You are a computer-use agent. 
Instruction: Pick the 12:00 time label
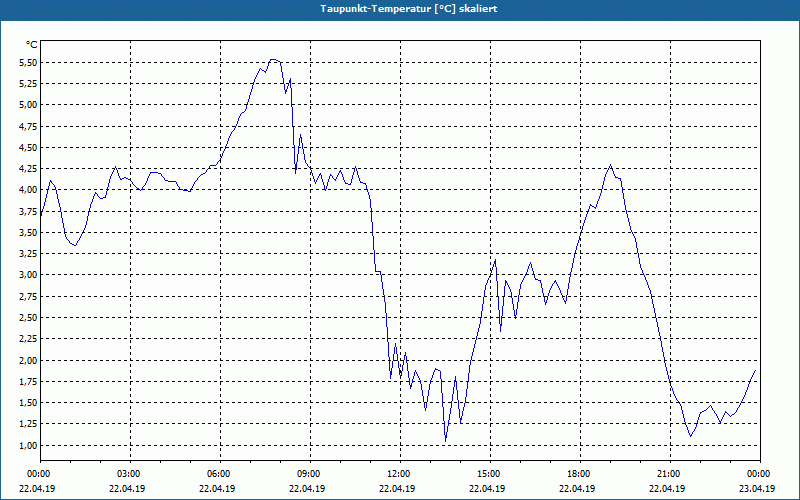pos(397,474)
